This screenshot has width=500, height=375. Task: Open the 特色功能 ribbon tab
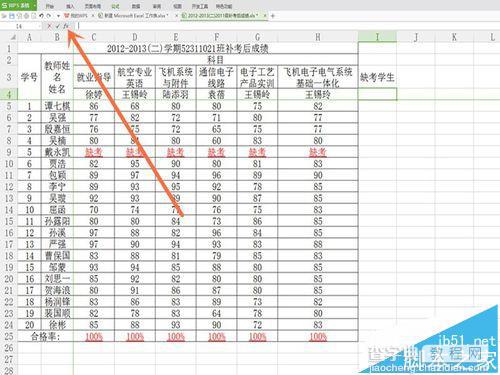point(224,6)
